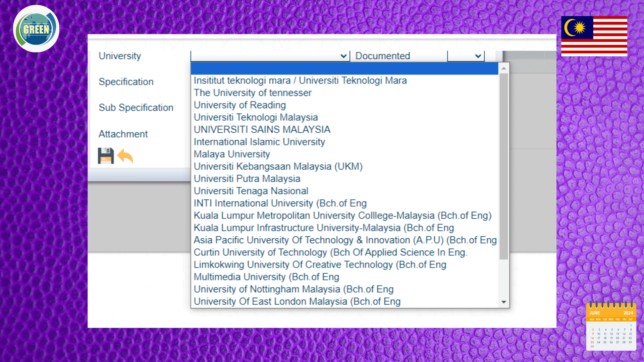
Task: Expand the dropdown next to Documented
Action: pos(478,56)
